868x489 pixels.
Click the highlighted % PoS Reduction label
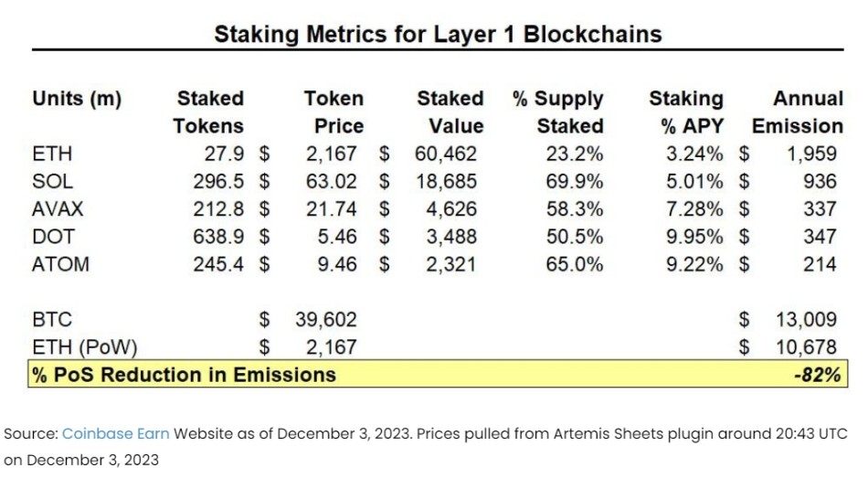(x=184, y=375)
